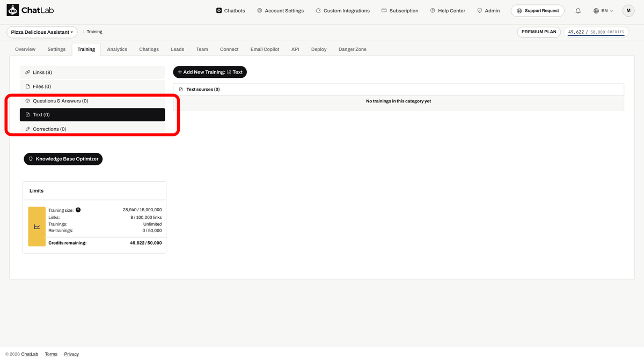Image resolution: width=644 pixels, height=362 pixels.
Task: Click 'No trainings in this category yet' message
Action: point(398,101)
